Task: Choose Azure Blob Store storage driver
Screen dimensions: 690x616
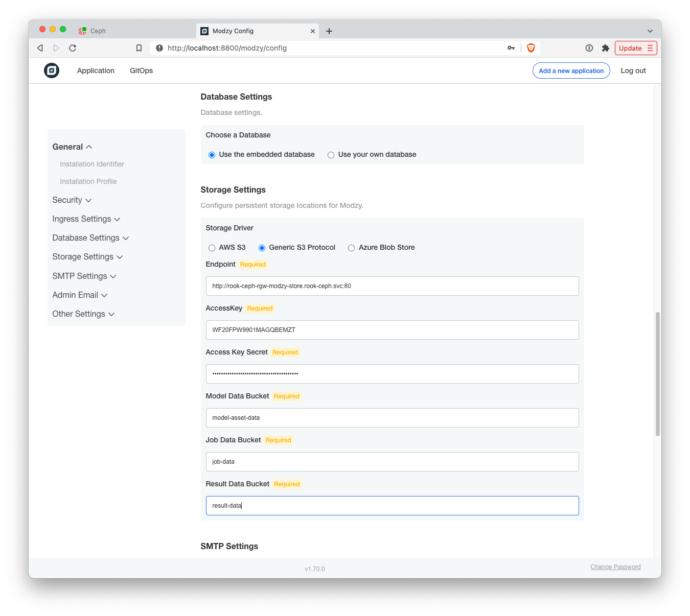Action: coord(352,248)
